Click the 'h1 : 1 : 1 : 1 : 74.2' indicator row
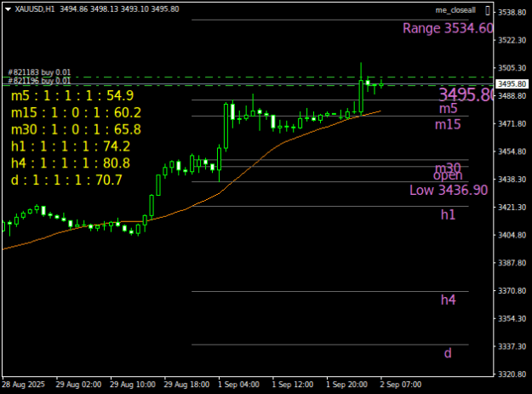This screenshot has width=532, height=394. [71, 146]
